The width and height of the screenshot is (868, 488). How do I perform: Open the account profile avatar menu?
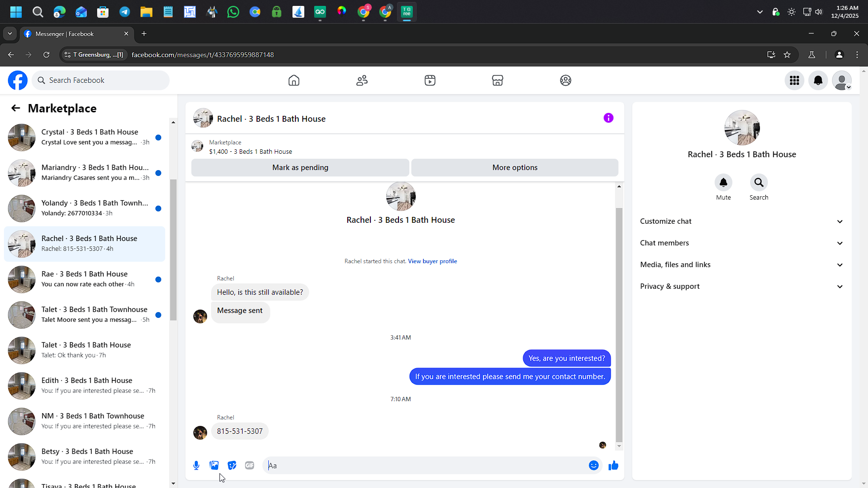pyautogui.click(x=842, y=80)
